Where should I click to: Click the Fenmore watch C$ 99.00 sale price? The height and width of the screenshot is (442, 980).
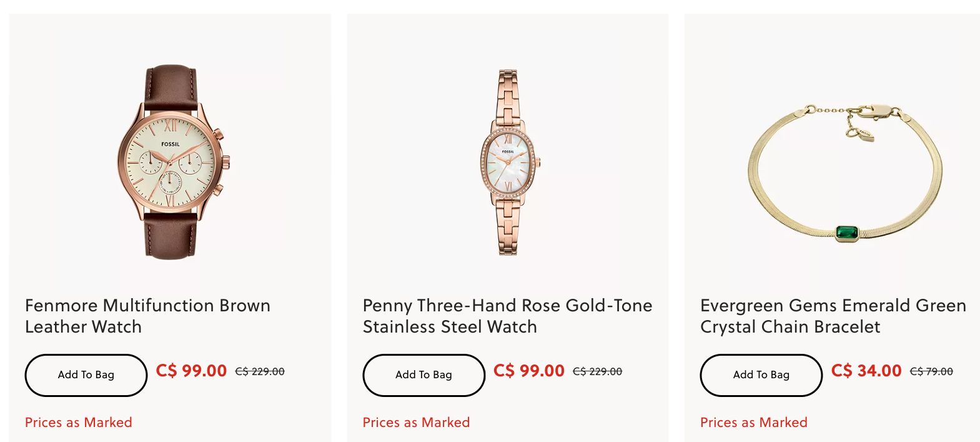coord(191,371)
